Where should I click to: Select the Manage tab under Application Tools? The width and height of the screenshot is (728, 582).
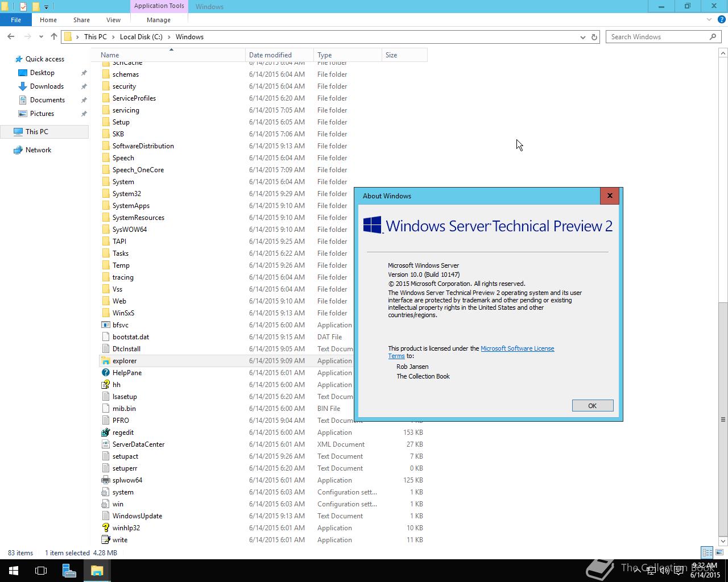159,20
